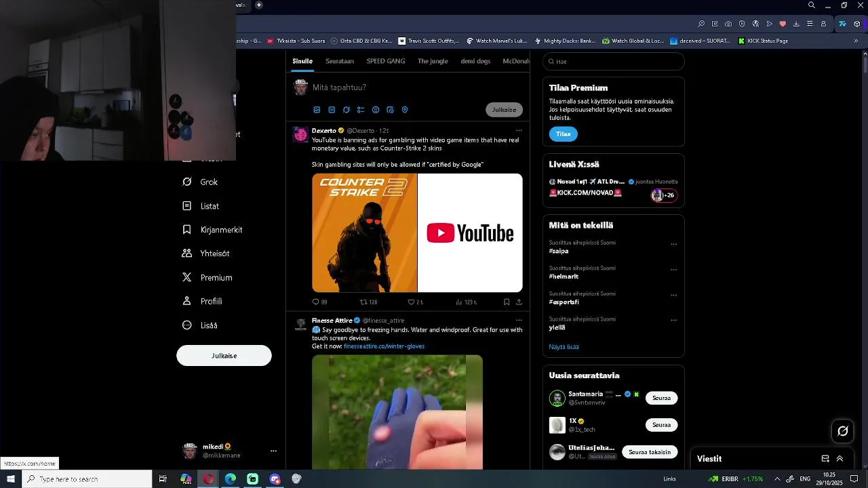Open Grok from sidebar menu

[x=201, y=182]
